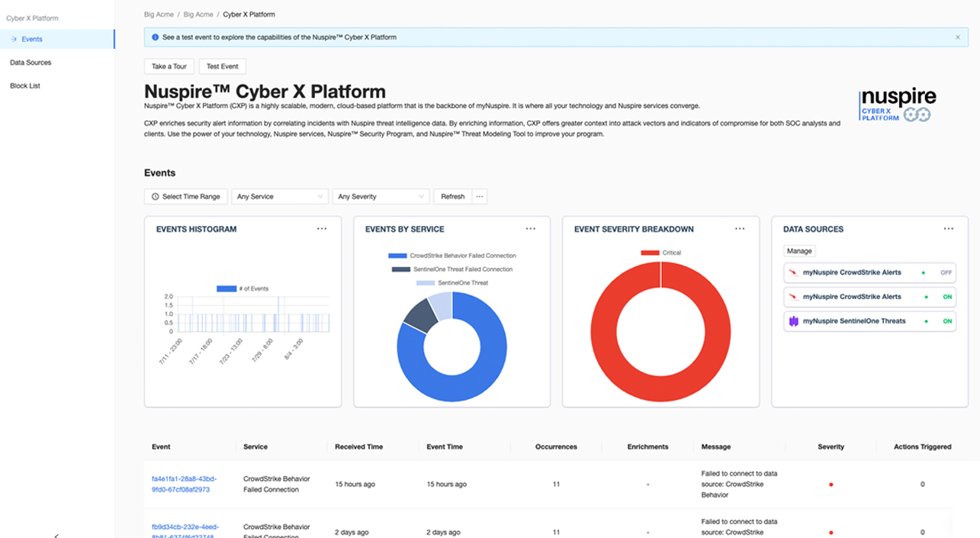
Task: Open event fa4e1fa1-28a8-43bd-9fd0-67cf08af2973
Action: [x=184, y=484]
